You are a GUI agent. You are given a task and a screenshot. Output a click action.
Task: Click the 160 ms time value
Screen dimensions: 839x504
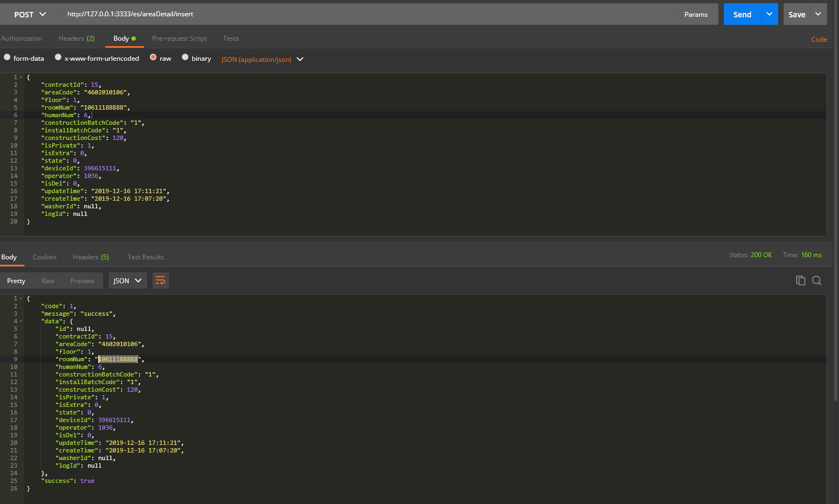(811, 255)
